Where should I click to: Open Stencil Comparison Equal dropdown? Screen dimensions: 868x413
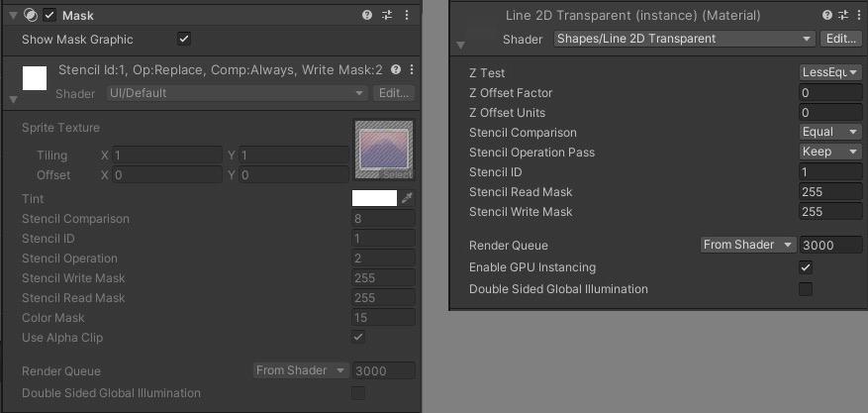pyautogui.click(x=830, y=132)
